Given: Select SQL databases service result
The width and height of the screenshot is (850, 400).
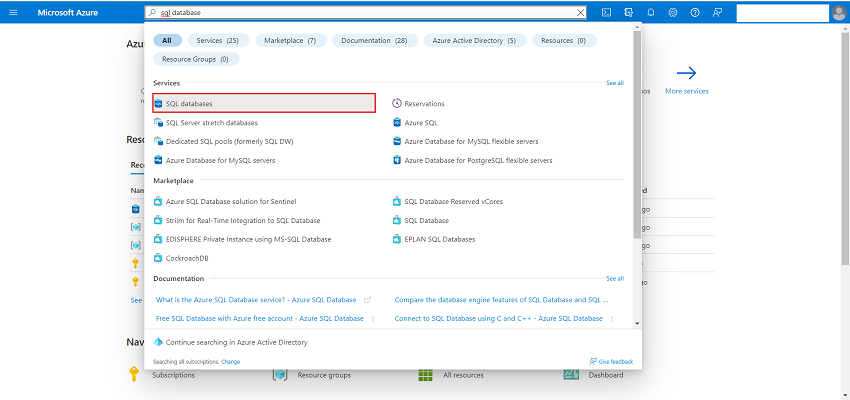Looking at the screenshot, I should [x=264, y=103].
